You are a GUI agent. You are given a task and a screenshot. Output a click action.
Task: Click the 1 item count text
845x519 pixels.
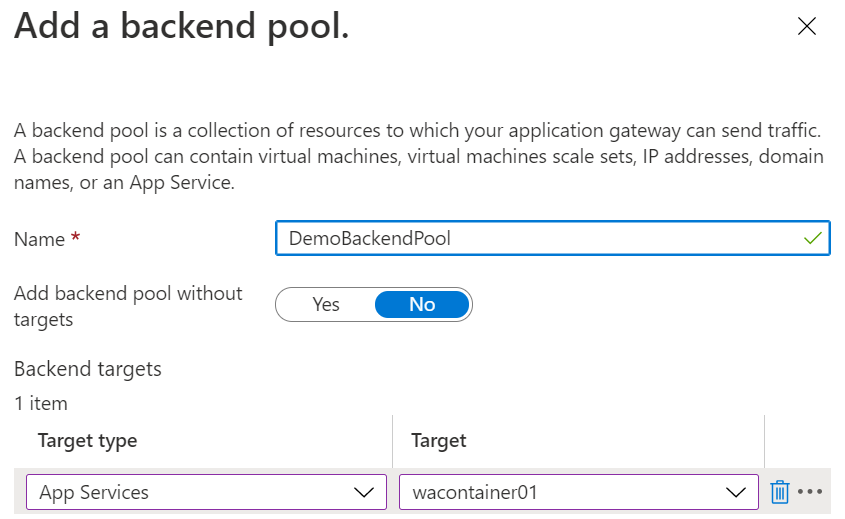pos(41,404)
